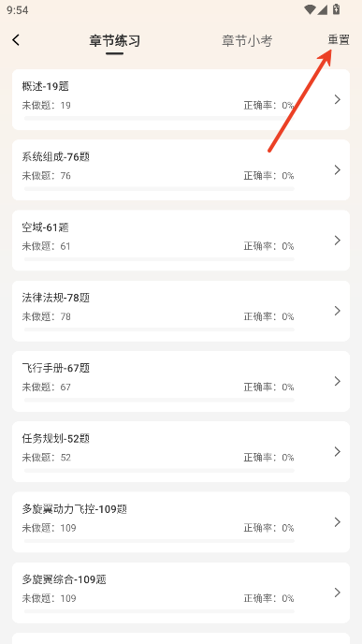The width and height of the screenshot is (362, 644).
Task: Select the 章节练习 tab
Action: coord(115,40)
